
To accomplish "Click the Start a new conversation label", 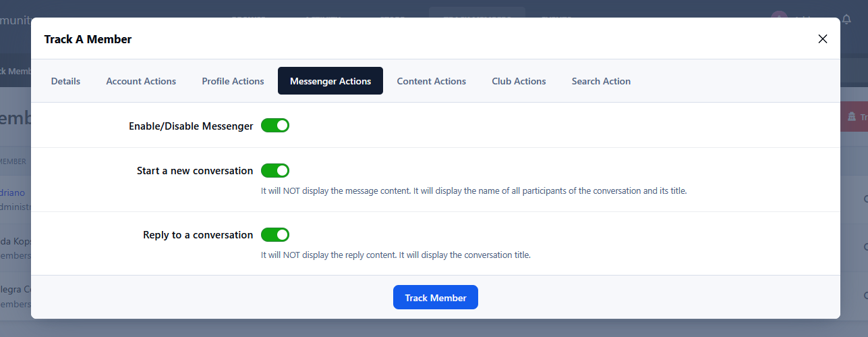I will point(195,171).
